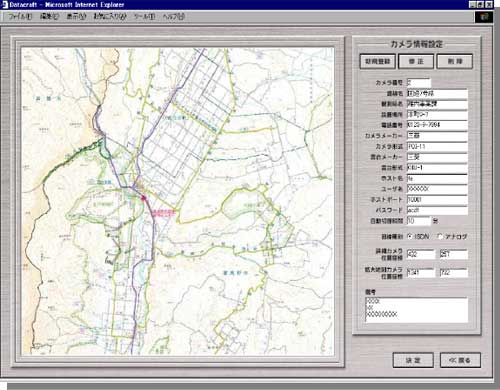The height and width of the screenshot is (390, 500).
Task: Select the アナログ radio button
Action: (440, 236)
